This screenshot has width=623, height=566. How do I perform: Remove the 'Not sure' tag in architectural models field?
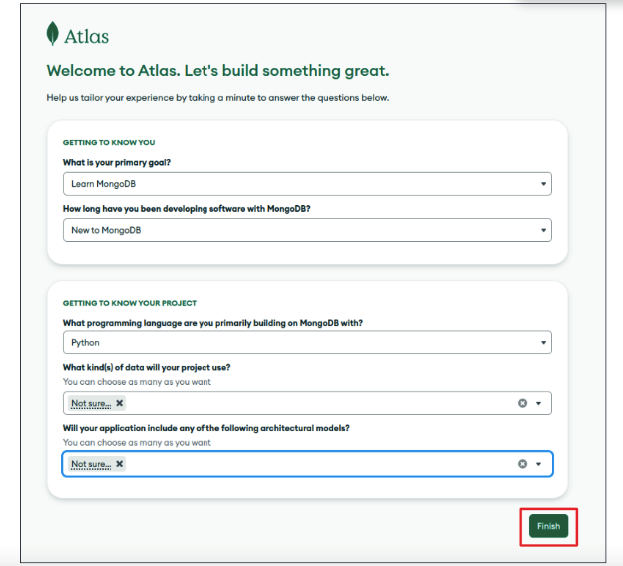(119, 464)
